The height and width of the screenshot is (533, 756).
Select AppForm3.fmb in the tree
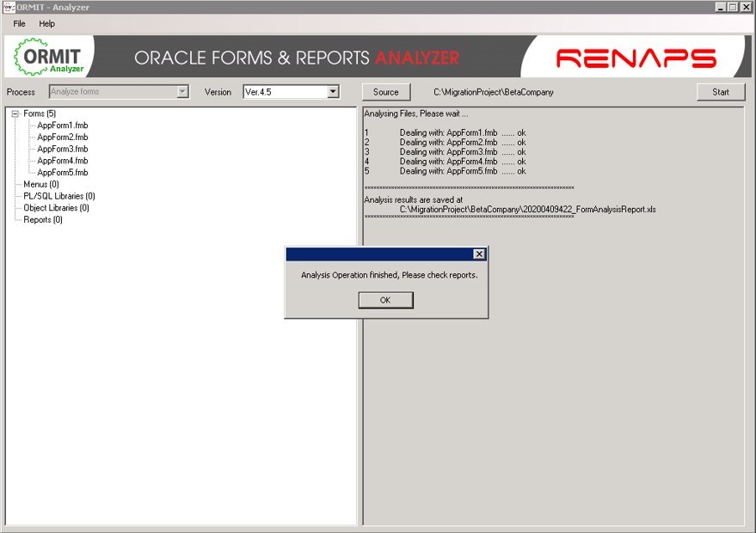[x=63, y=149]
